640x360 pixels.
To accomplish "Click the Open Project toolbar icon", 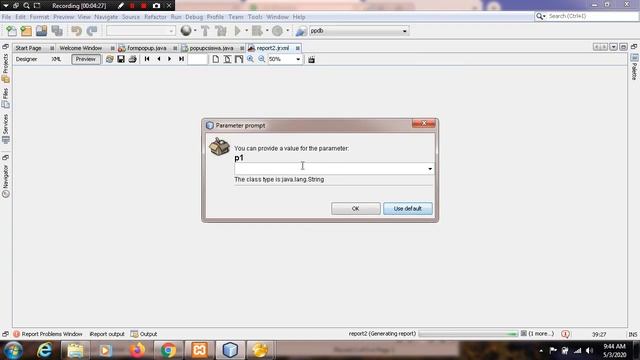I will point(41,31).
